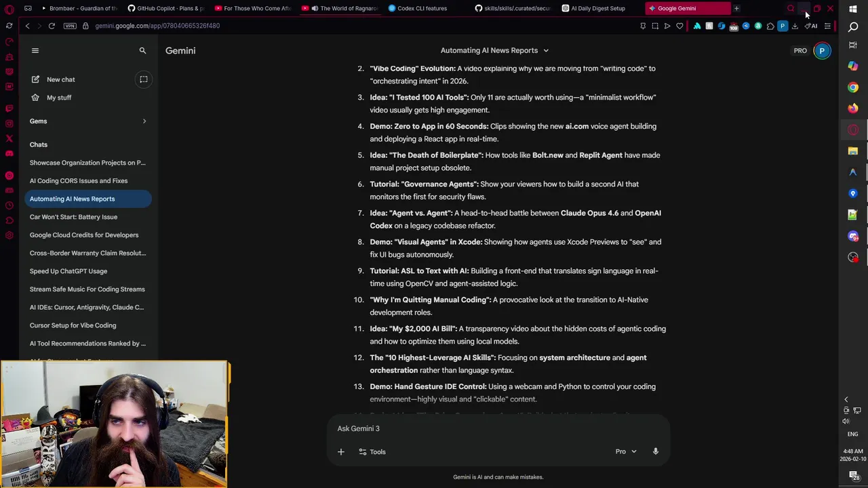
Task: Open the Pro model selector dropdown
Action: tap(626, 451)
